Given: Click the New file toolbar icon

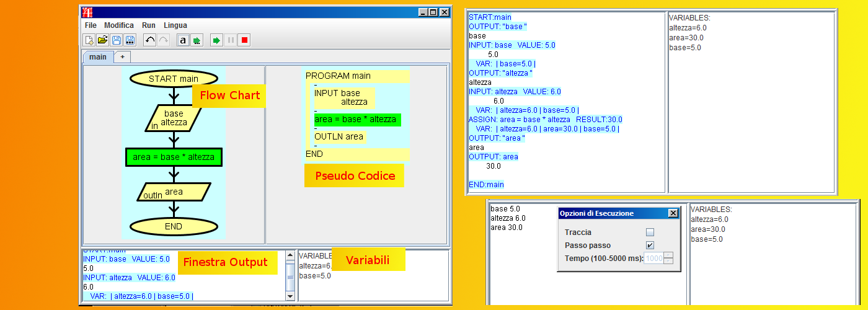Looking at the screenshot, I should pos(89,40).
